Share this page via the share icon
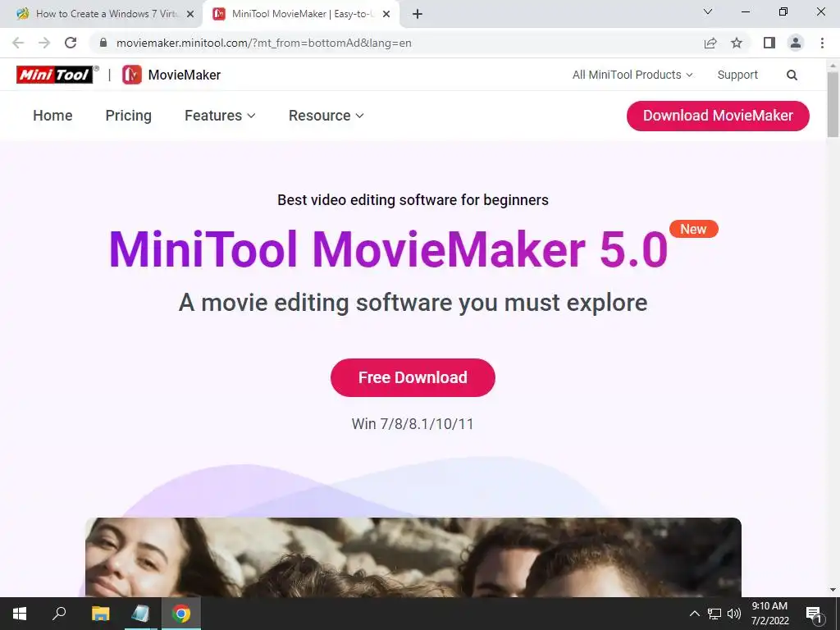The width and height of the screenshot is (840, 630). (x=710, y=43)
